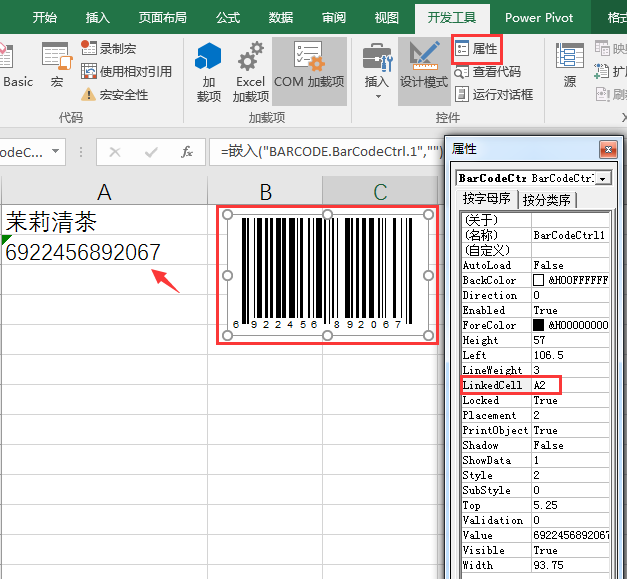Select cell A2 with 6922456892067
The height and width of the screenshot is (579, 627).
(104, 250)
